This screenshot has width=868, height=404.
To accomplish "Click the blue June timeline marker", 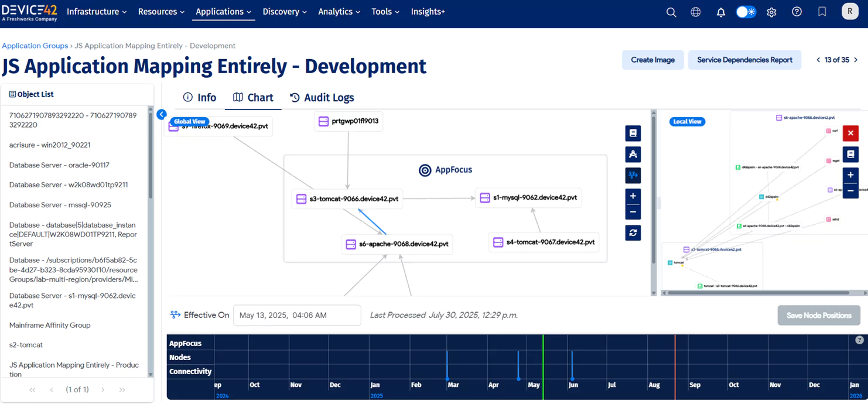I will coord(572,365).
